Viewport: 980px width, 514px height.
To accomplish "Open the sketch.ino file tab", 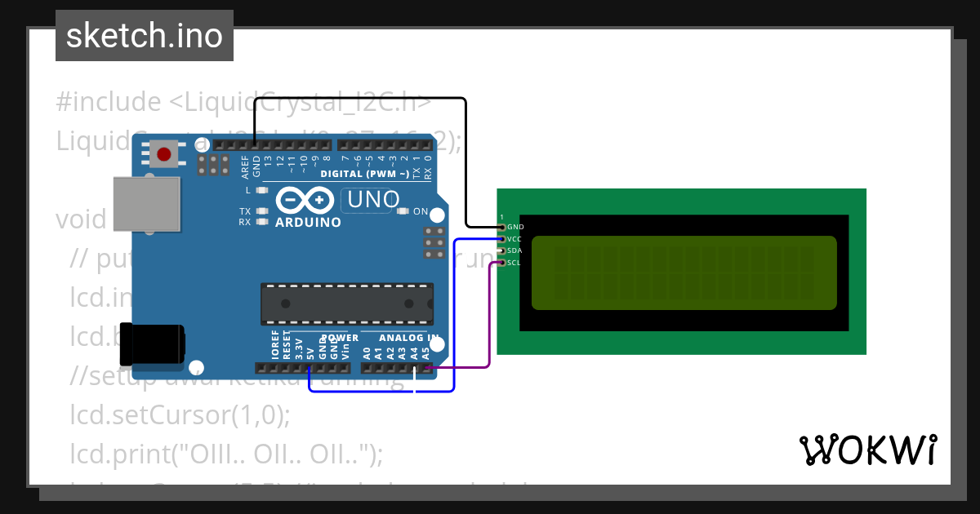I will tap(144, 36).
